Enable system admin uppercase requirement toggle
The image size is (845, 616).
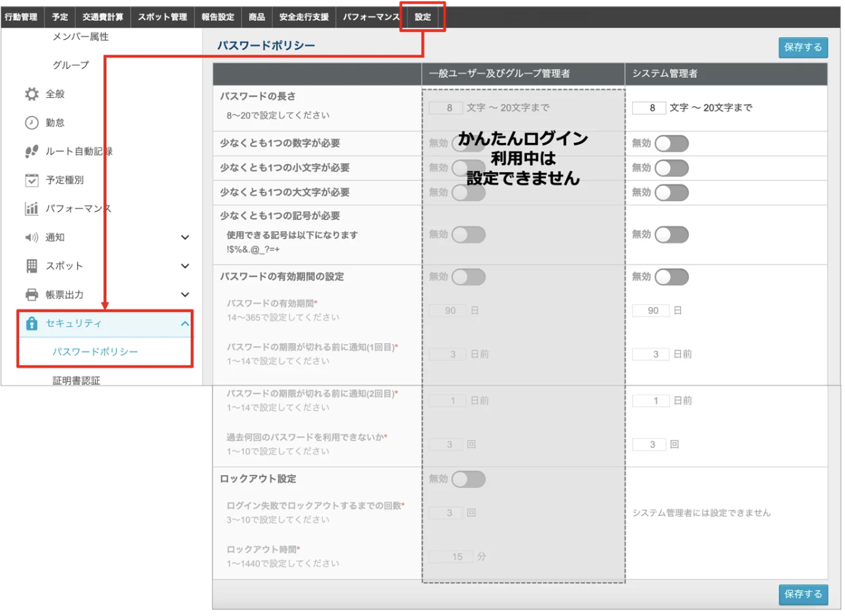pos(671,192)
